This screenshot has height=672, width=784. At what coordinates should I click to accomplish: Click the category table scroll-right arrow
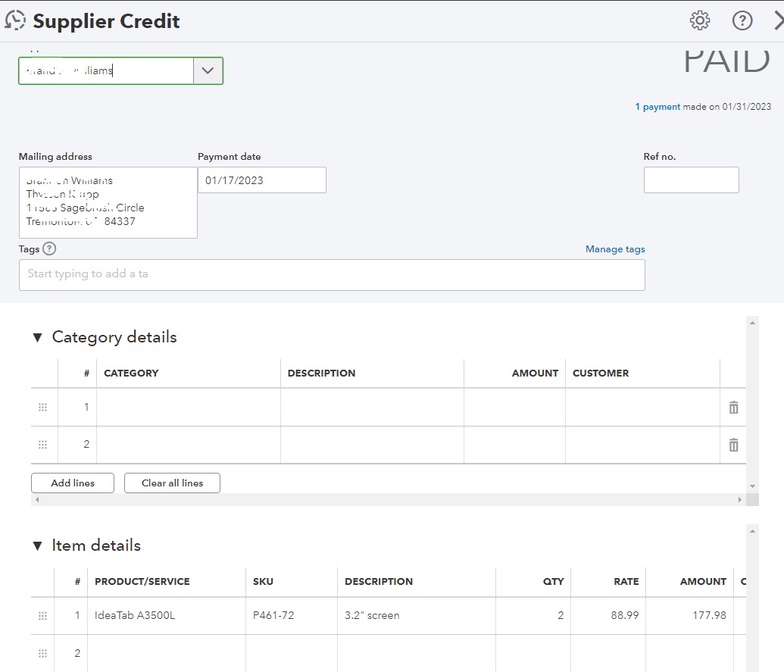tap(740, 499)
